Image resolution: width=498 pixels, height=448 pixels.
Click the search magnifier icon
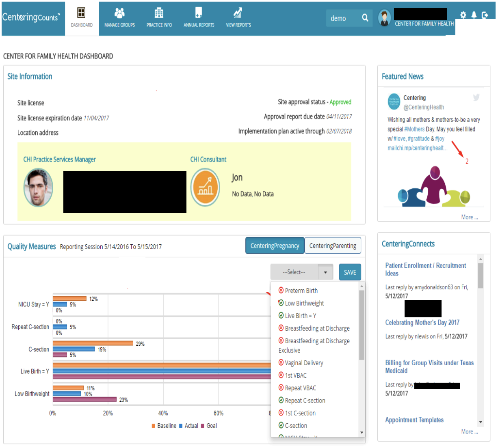(x=365, y=18)
